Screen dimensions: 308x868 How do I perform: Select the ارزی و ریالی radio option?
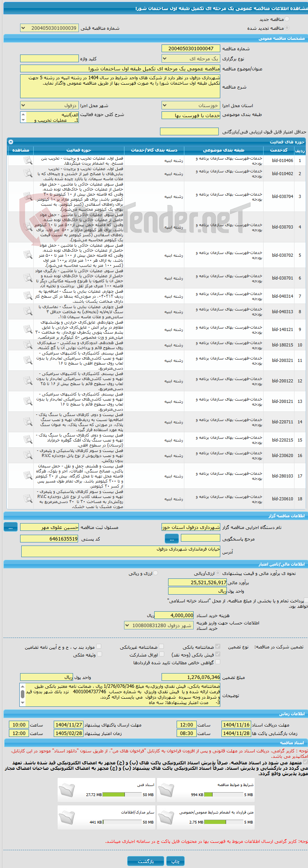(x=156, y=573)
